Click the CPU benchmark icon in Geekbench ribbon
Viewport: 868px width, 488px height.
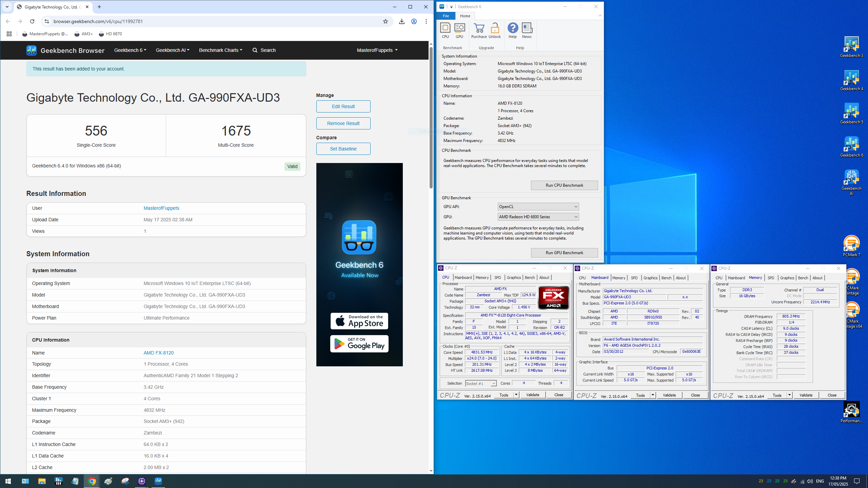click(445, 30)
